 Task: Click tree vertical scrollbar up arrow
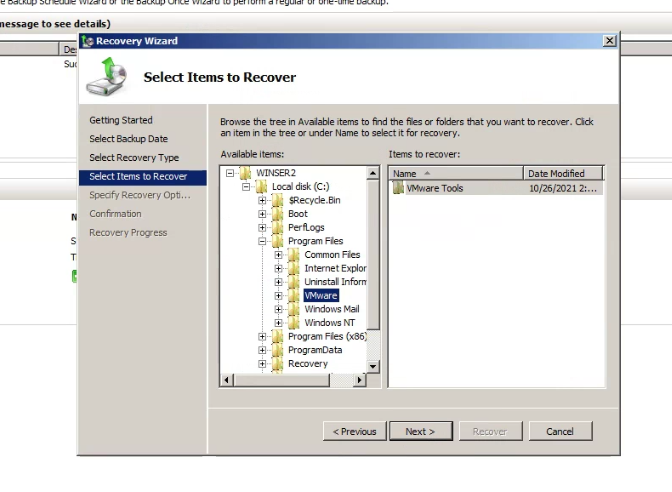pos(373,173)
